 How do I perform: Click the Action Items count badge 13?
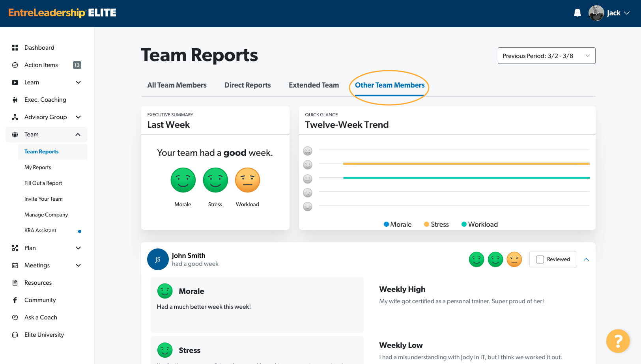(x=77, y=65)
